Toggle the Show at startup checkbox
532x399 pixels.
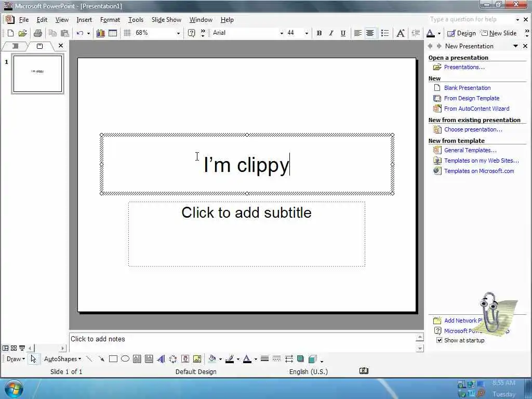(440, 340)
